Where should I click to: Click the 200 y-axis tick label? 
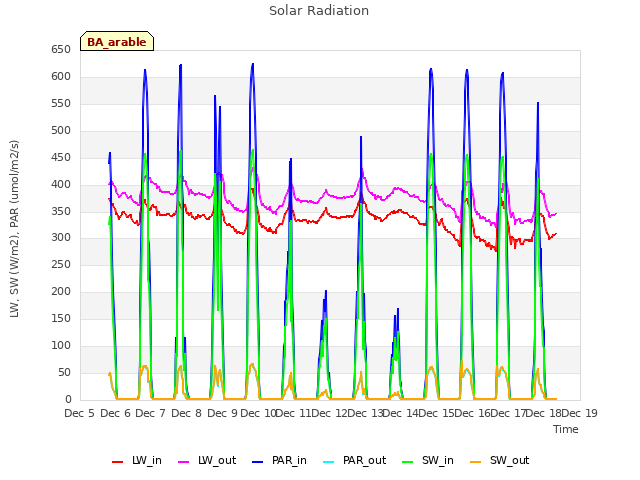61,291
